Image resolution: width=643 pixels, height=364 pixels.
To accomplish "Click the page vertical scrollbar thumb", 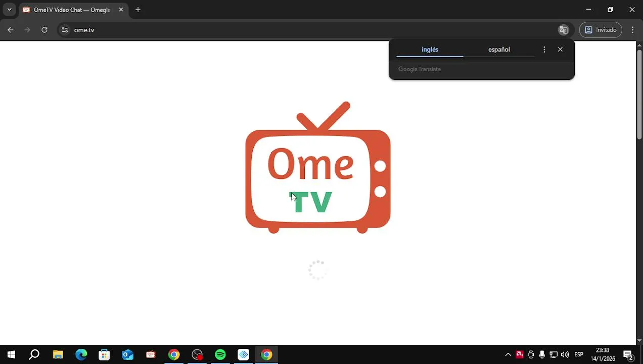I will point(639,94).
